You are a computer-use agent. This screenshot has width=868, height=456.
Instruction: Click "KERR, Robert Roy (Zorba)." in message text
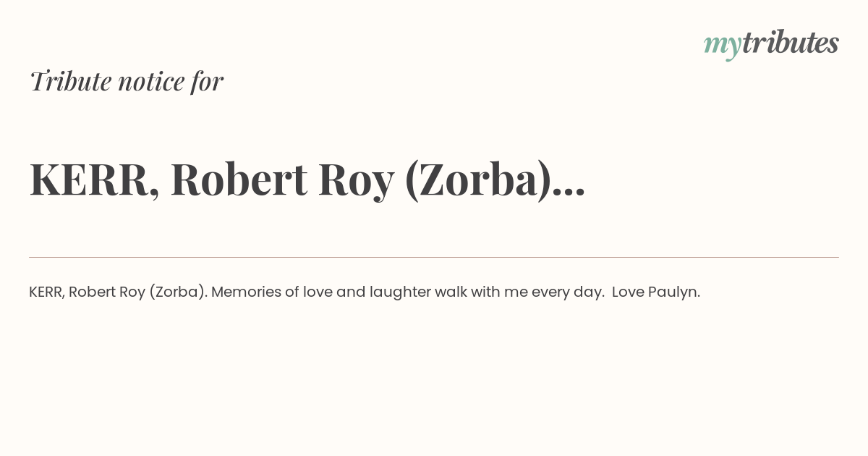tap(118, 292)
